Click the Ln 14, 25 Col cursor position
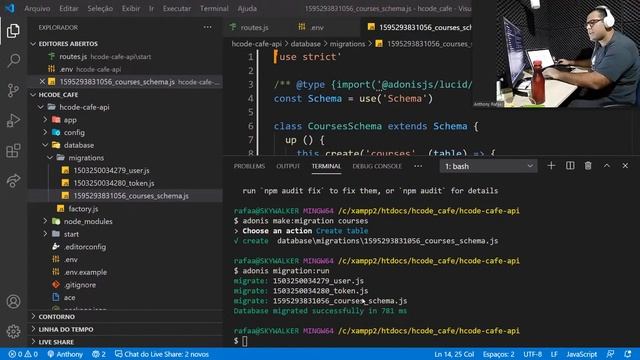This screenshot has height=360, width=640. click(x=454, y=354)
